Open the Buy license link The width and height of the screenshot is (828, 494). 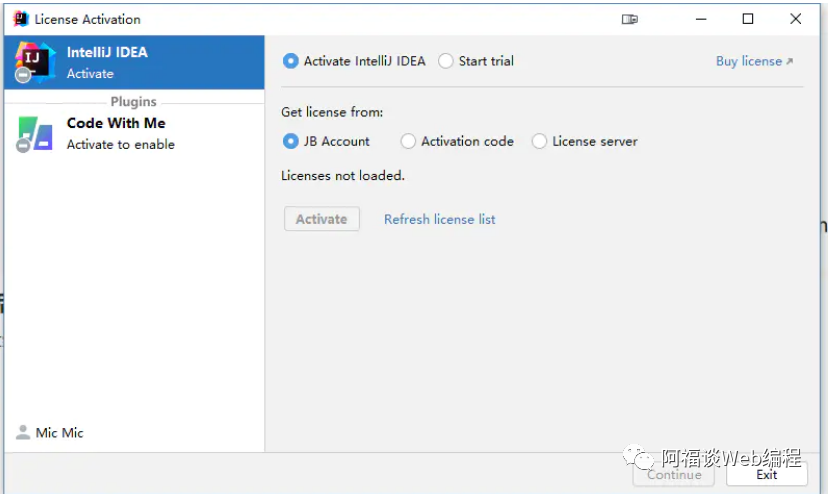[754, 61]
